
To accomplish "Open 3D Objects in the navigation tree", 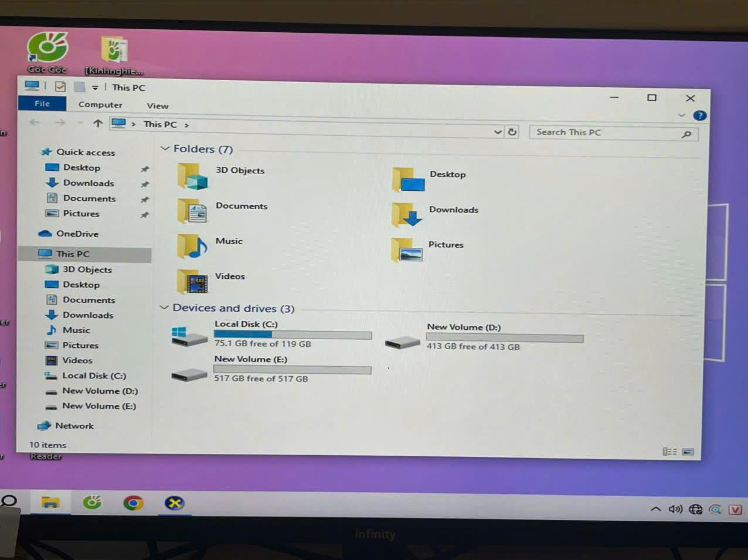I will [87, 269].
